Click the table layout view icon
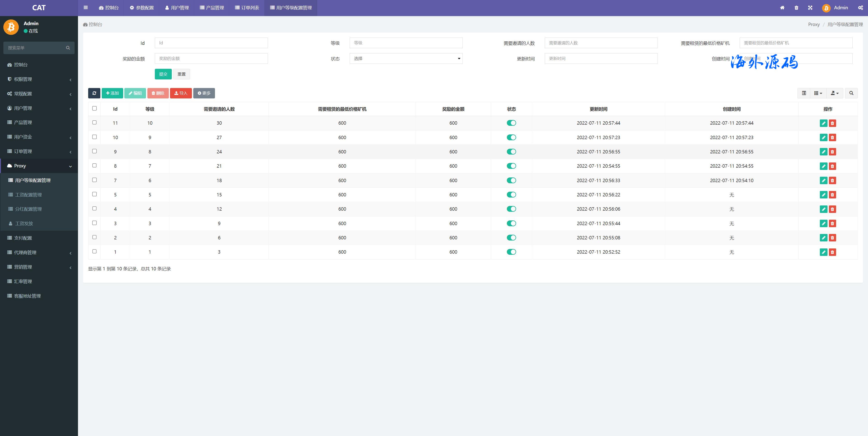Image resolution: width=868 pixels, height=436 pixels. tap(804, 93)
